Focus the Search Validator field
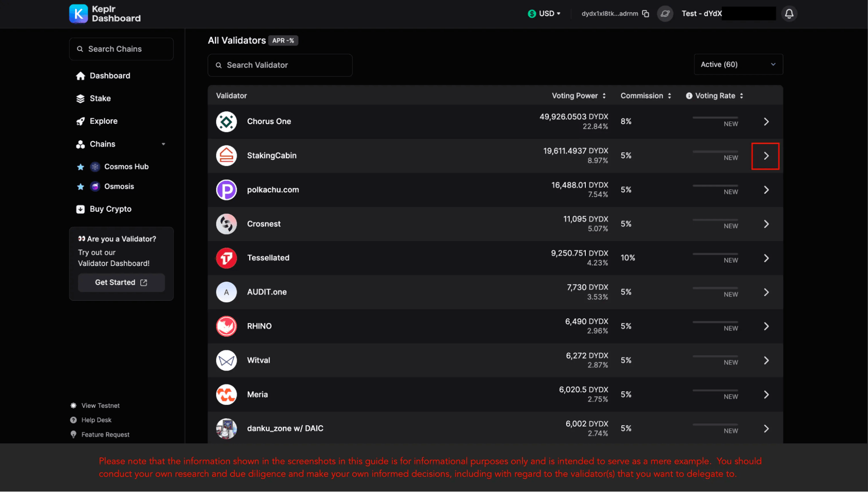The height and width of the screenshot is (492, 868). point(280,65)
